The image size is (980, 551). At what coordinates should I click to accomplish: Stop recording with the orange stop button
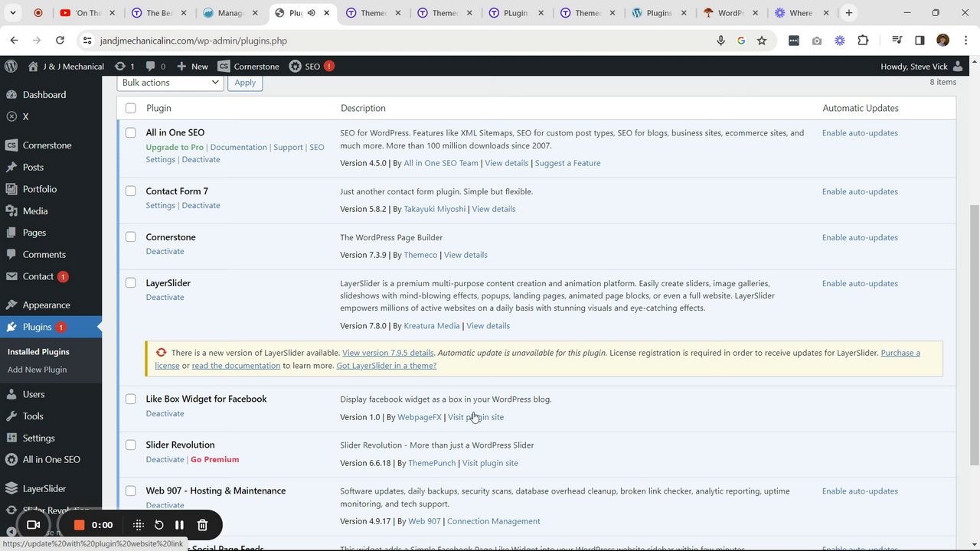[x=78, y=525]
